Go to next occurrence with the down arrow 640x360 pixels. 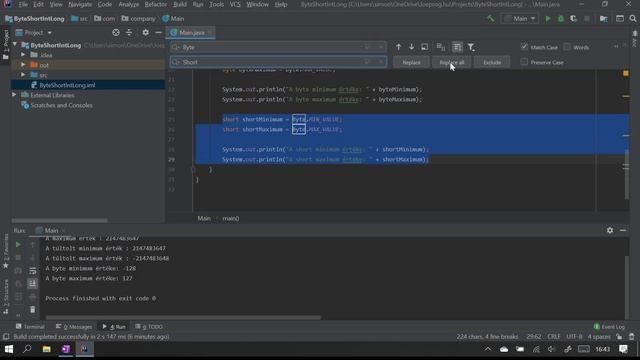click(x=411, y=47)
